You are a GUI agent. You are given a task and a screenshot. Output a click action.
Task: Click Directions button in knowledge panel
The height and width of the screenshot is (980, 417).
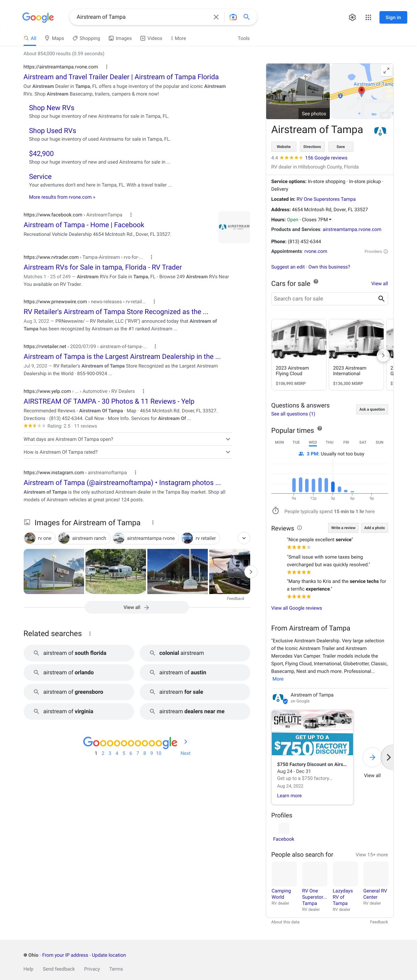coord(312,147)
